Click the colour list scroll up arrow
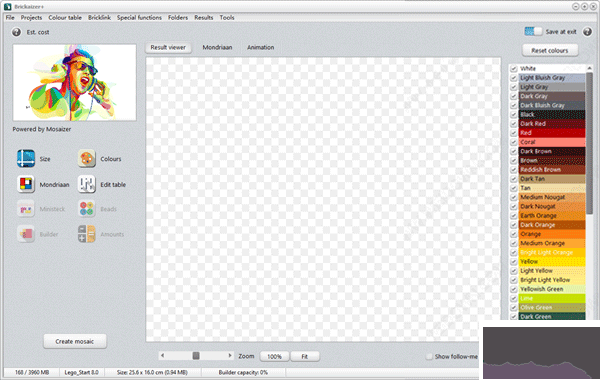The width and height of the screenshot is (600, 380). click(589, 68)
